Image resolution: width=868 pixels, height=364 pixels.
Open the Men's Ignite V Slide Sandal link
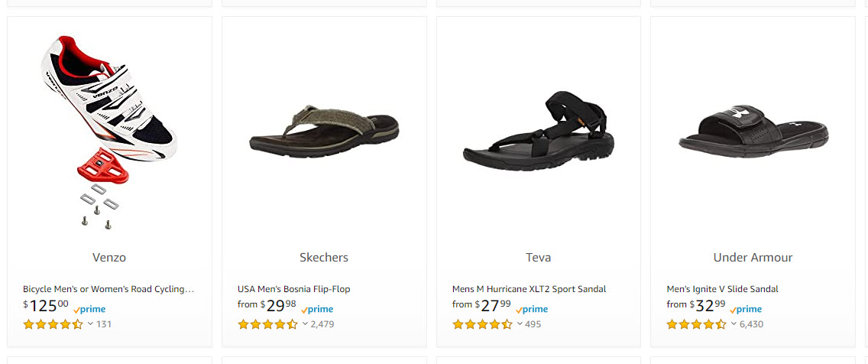722,289
